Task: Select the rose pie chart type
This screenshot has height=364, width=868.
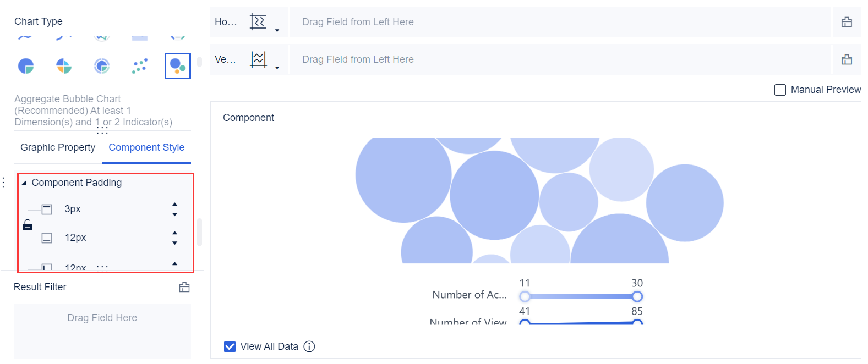Action: coord(64,65)
